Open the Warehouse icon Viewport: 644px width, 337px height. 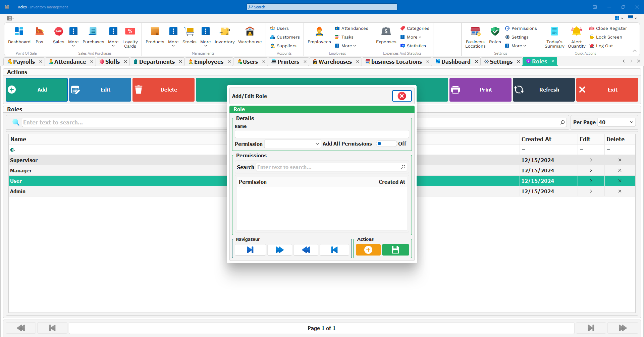point(250,36)
